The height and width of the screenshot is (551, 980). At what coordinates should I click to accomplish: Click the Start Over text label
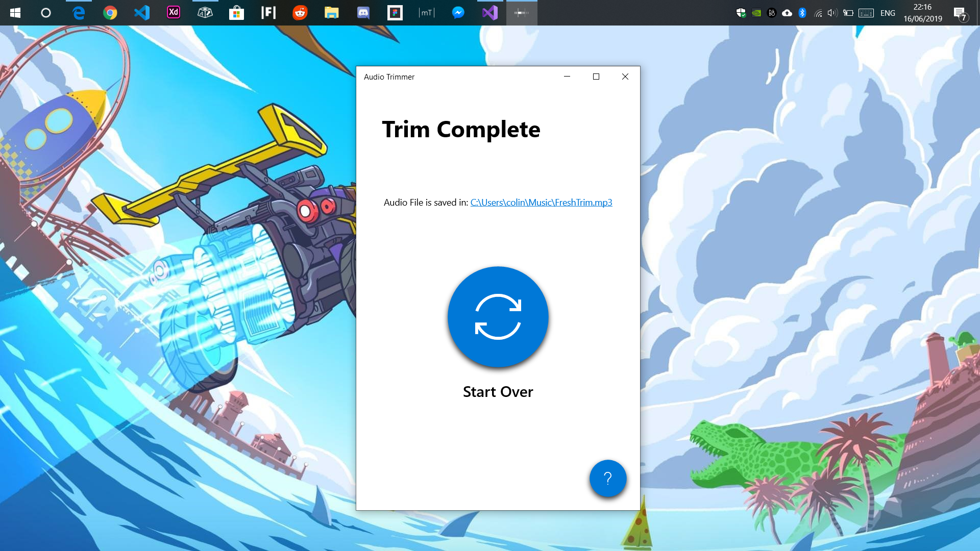tap(498, 391)
